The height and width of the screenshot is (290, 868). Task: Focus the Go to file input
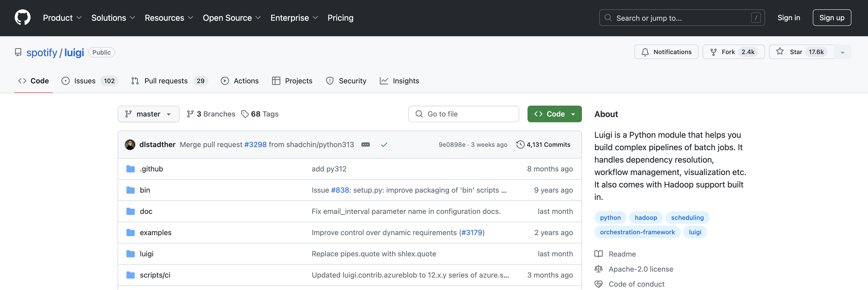coord(464,114)
